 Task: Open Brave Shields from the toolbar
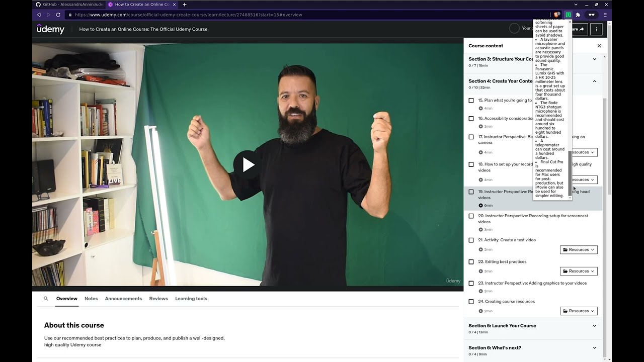pos(556,15)
